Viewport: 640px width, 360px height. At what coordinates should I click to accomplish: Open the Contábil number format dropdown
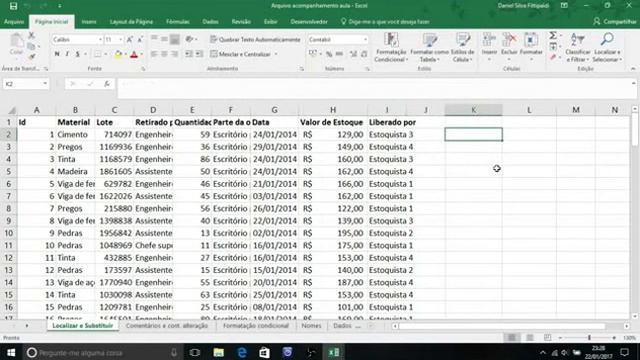[x=365, y=40]
